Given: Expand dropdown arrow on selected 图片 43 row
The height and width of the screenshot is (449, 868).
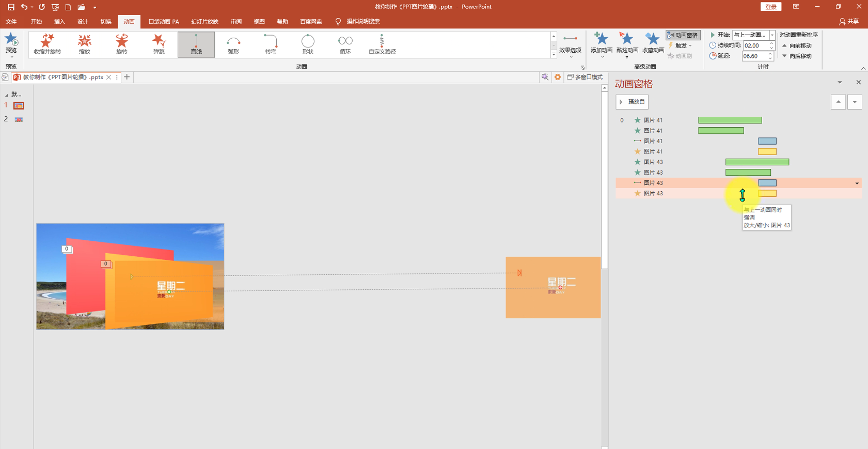Looking at the screenshot, I should point(857,183).
